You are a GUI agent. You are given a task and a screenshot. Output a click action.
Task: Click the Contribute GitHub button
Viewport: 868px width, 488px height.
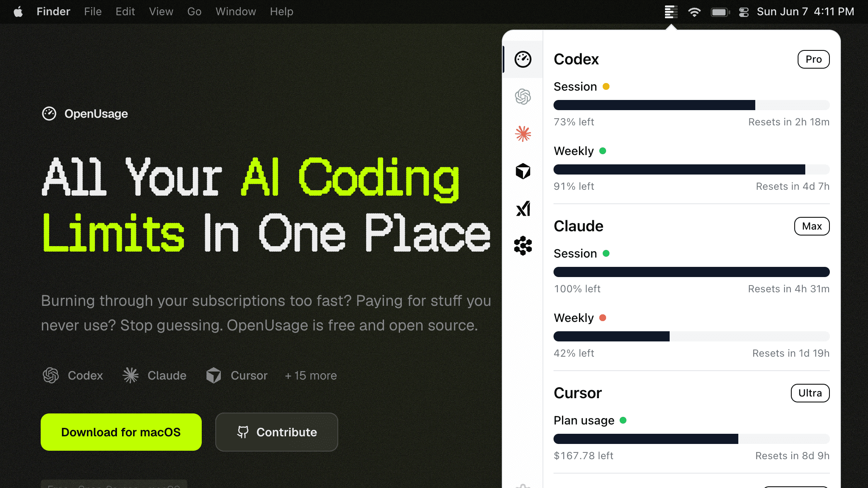[x=277, y=432]
